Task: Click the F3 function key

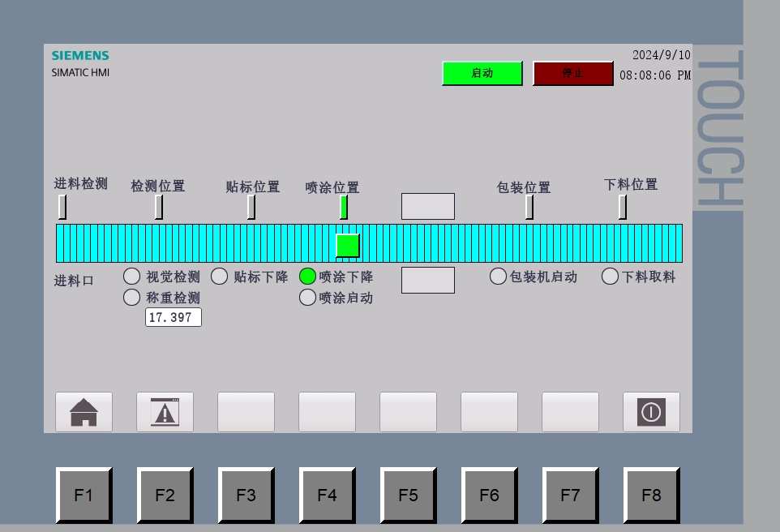Action: coord(246,496)
